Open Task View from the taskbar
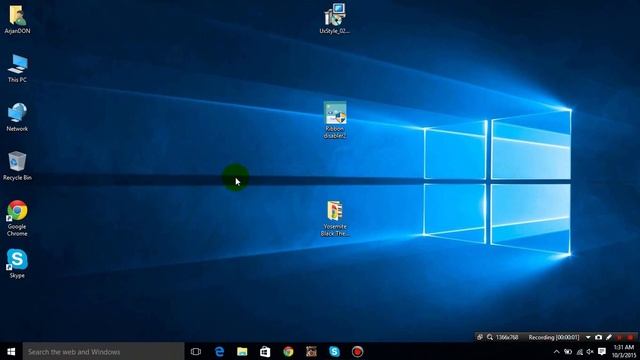This screenshot has width=640, height=360. (x=196, y=351)
